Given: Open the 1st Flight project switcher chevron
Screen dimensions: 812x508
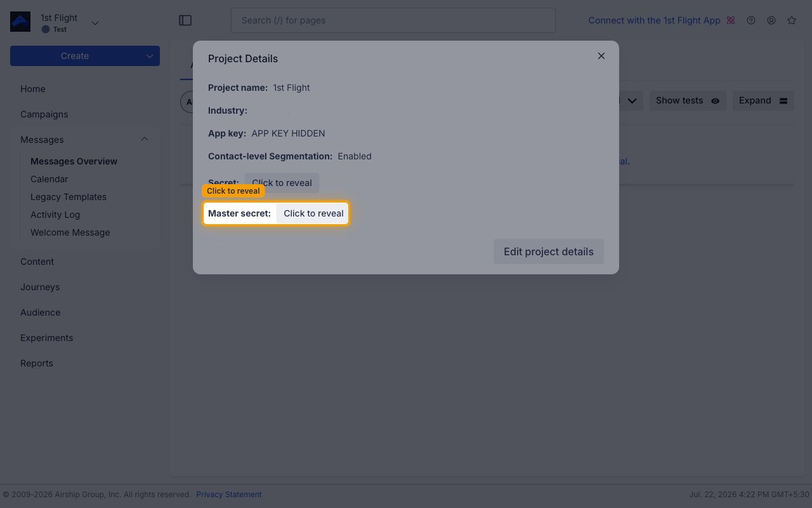Looking at the screenshot, I should [x=95, y=23].
